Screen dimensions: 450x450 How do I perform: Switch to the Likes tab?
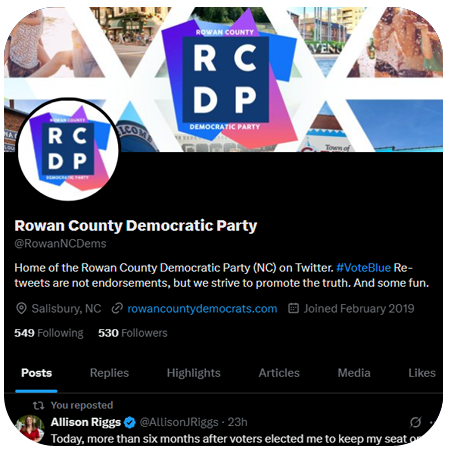pos(422,373)
